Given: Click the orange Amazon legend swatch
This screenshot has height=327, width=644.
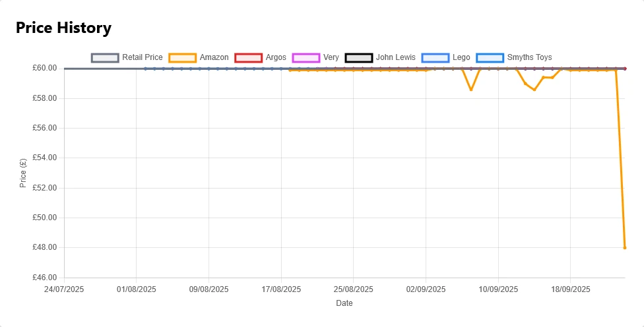Looking at the screenshot, I should pos(183,58).
